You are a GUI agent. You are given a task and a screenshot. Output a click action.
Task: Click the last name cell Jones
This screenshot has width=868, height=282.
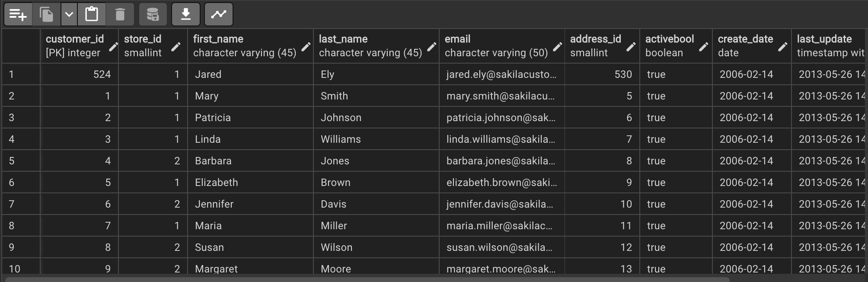point(376,161)
